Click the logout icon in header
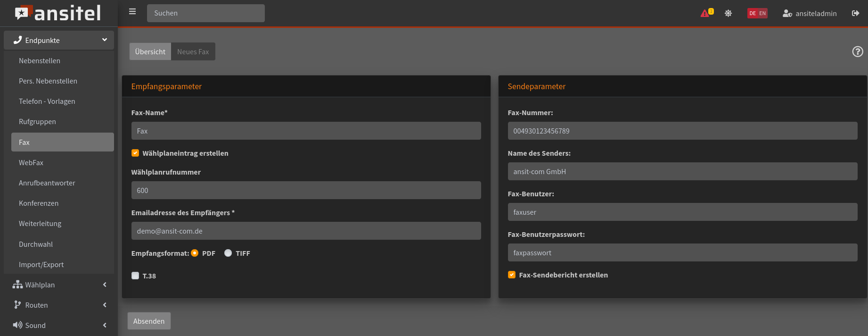This screenshot has width=868, height=336. click(x=855, y=13)
